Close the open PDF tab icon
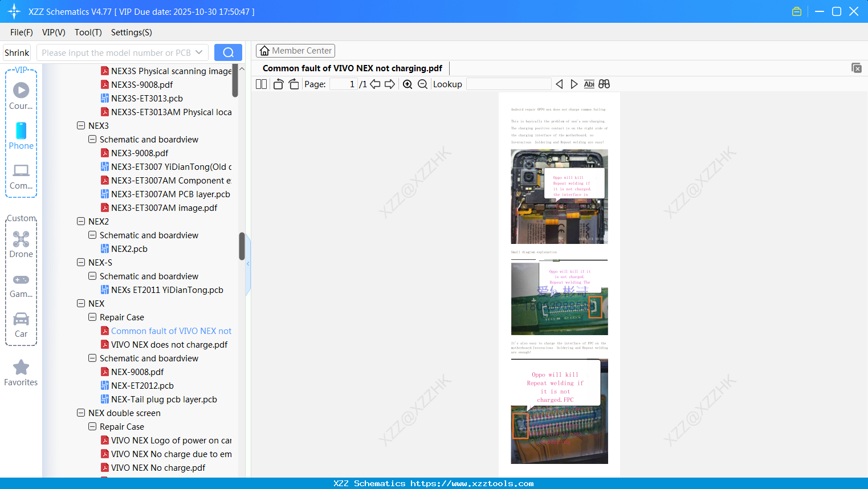 coord(857,68)
